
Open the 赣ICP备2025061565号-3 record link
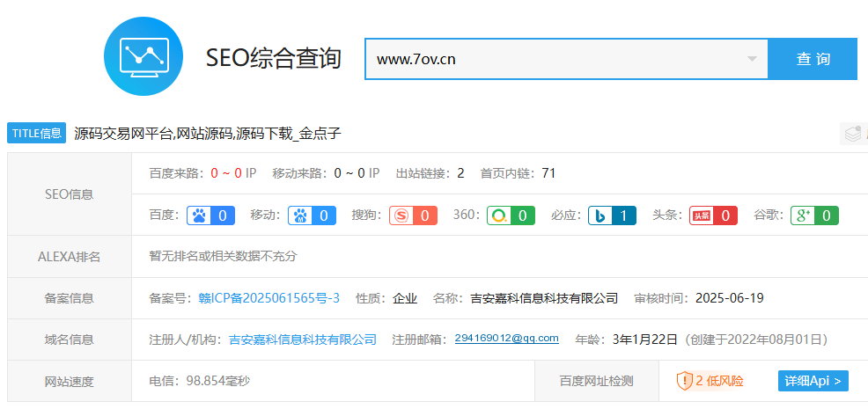[x=268, y=298]
